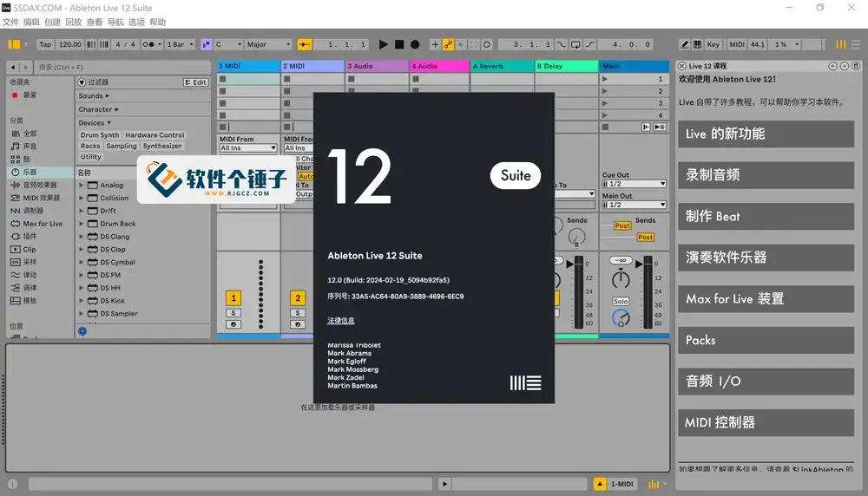The height and width of the screenshot is (496, 868).
Task: Enable the Scale Mode purple button
Action: [206, 44]
